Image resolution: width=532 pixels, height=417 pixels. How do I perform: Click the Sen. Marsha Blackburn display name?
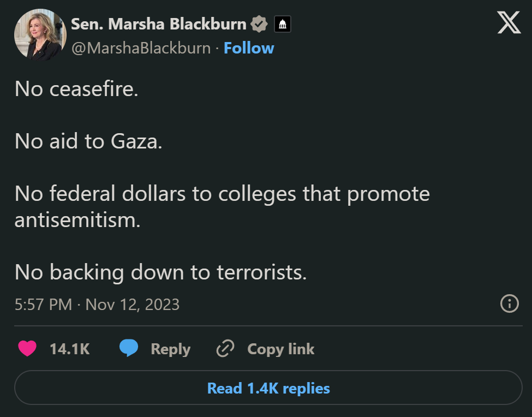(159, 24)
